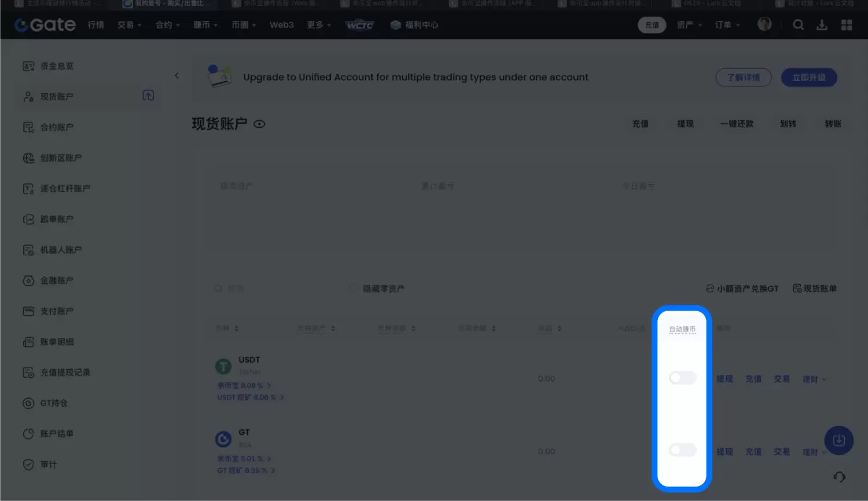Toggle auto-earn switch for GT
The width and height of the screenshot is (868, 501).
(x=682, y=450)
